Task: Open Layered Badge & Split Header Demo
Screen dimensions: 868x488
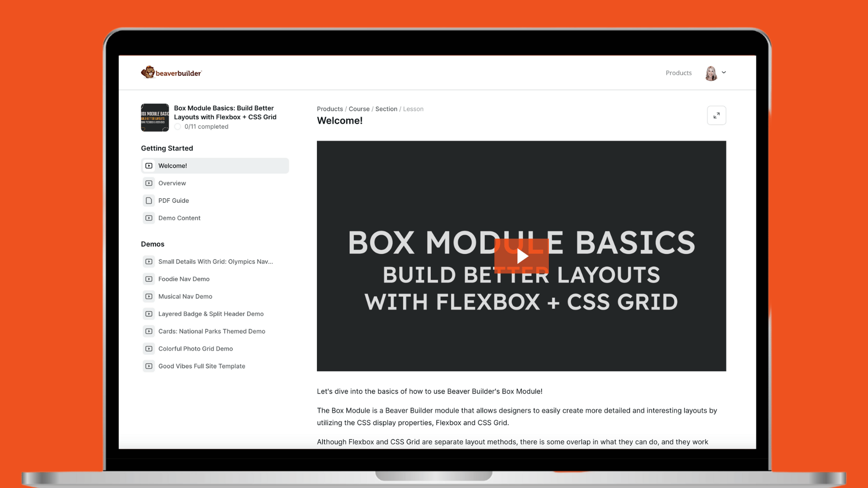Action: click(x=211, y=314)
